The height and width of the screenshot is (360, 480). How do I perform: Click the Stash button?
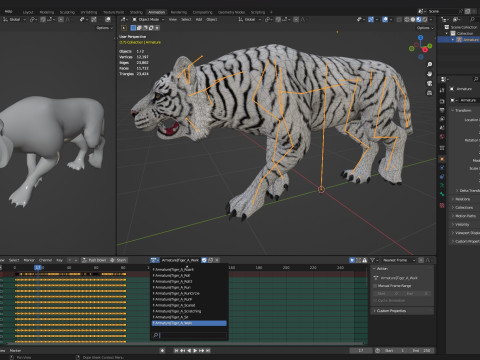point(119,260)
